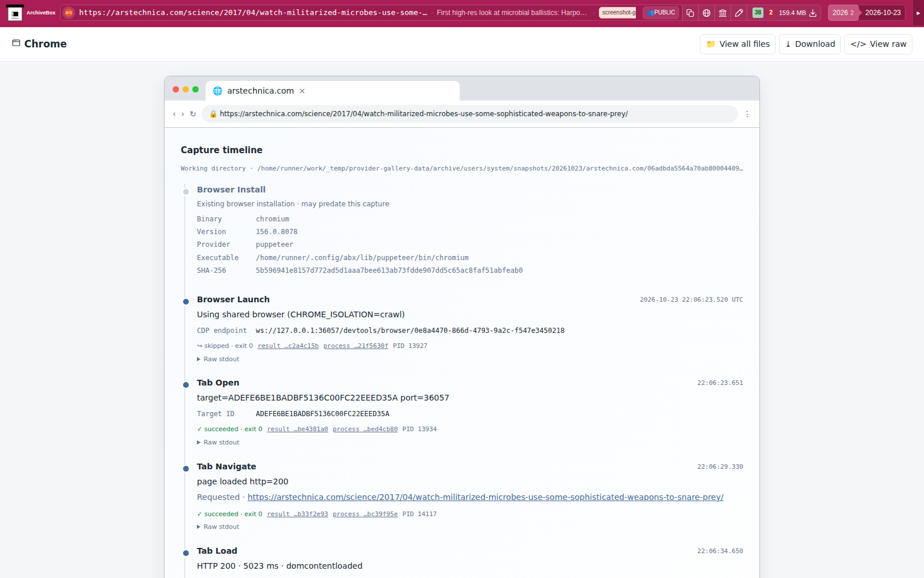Click the green 38 count badge
Screen dimensions: 924x578
pos(758,13)
